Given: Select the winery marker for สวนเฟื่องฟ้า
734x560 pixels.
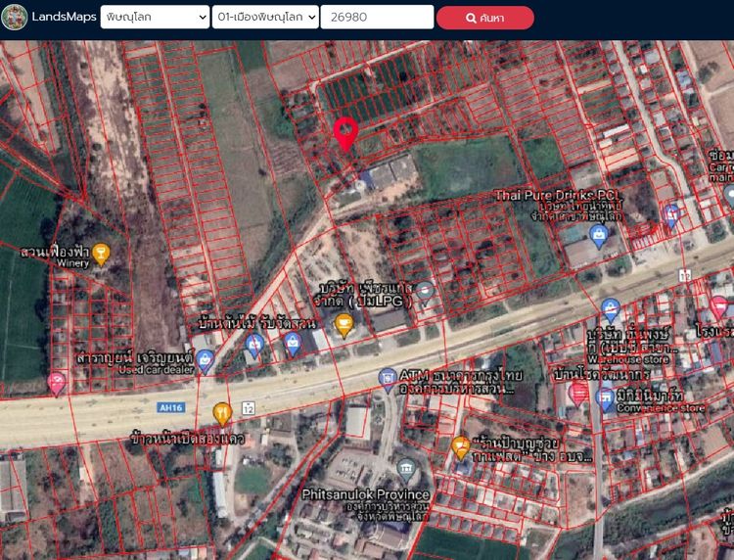Looking at the screenshot, I should 101,255.
